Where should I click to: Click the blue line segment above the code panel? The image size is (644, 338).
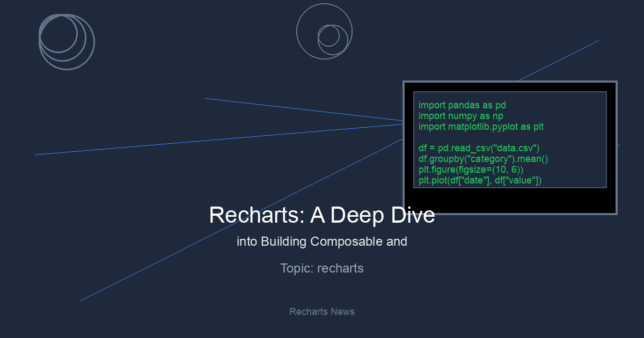pos(558,61)
